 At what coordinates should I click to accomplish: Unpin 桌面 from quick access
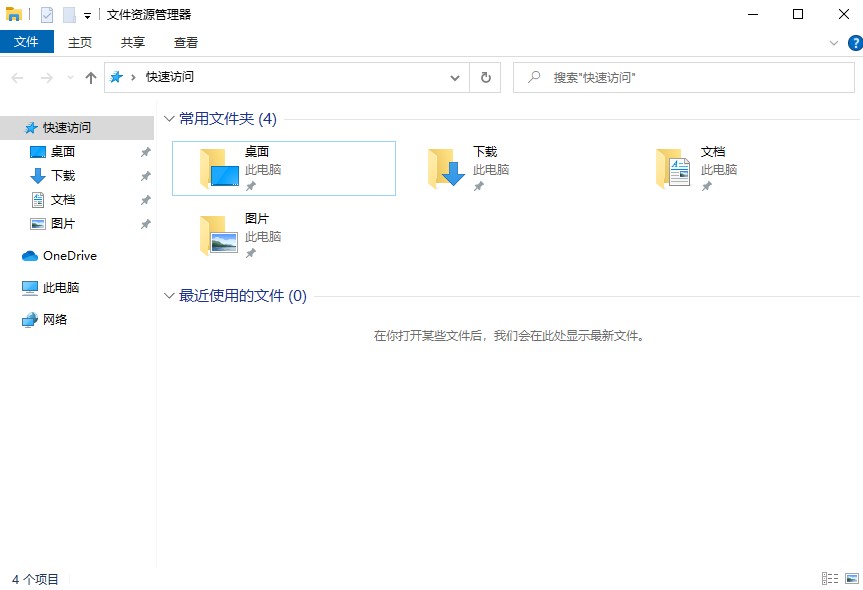[x=145, y=151]
